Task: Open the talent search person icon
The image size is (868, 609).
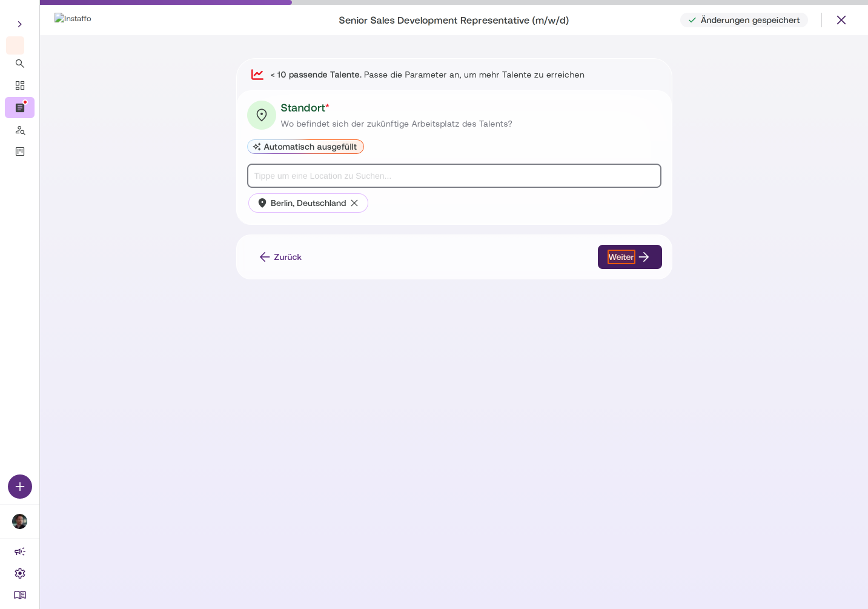Action: tap(20, 130)
